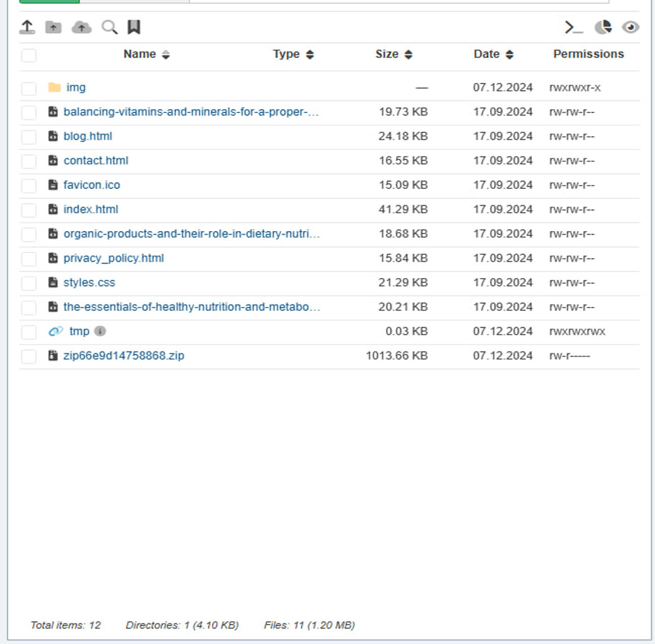655x644 pixels.
Task: Open the search magnifier tool
Action: point(109,27)
